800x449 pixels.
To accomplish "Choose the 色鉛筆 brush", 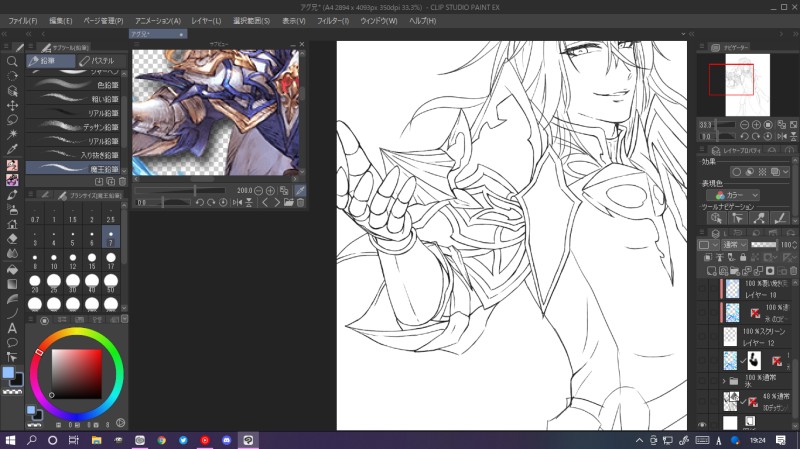I will point(73,85).
